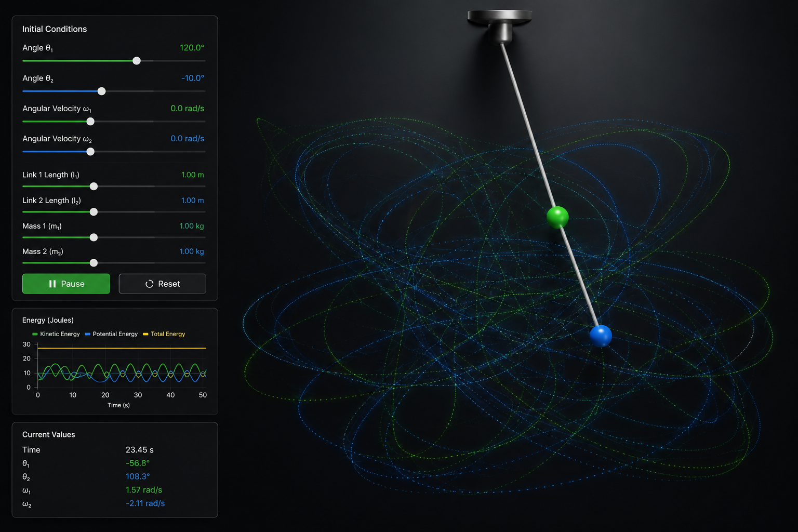
Task: Toggle the Kinetic Energy legend entry
Action: click(x=56, y=334)
